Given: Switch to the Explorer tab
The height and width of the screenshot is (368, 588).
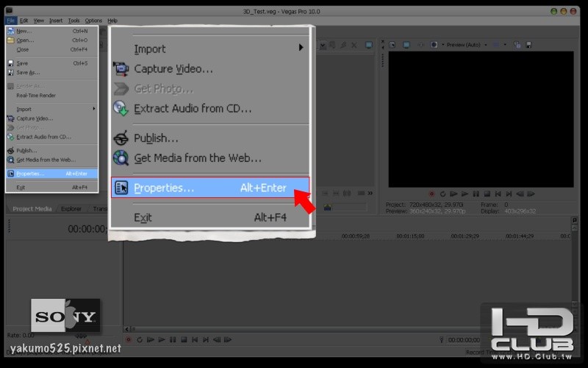Looking at the screenshot, I should (71, 209).
